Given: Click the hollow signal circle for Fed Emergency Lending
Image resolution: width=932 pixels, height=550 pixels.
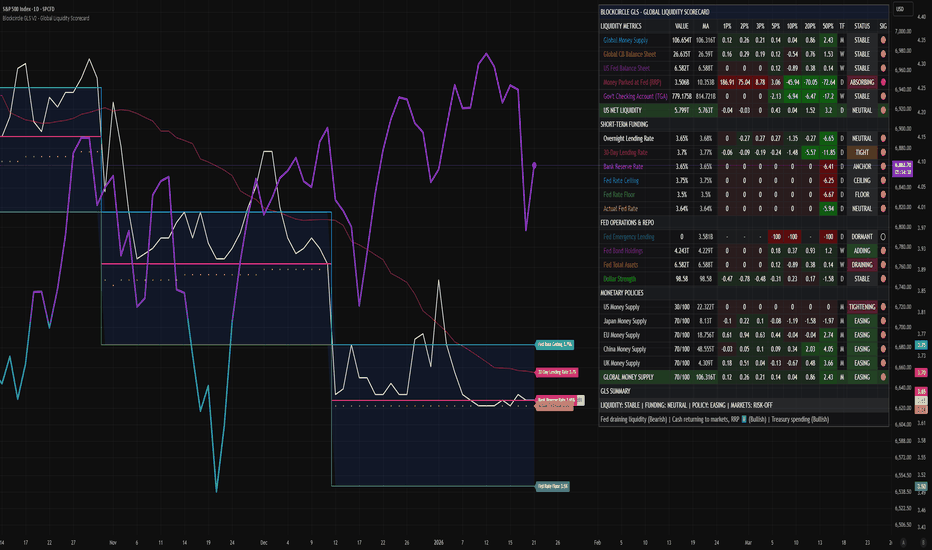Looking at the screenshot, I should (x=883, y=236).
